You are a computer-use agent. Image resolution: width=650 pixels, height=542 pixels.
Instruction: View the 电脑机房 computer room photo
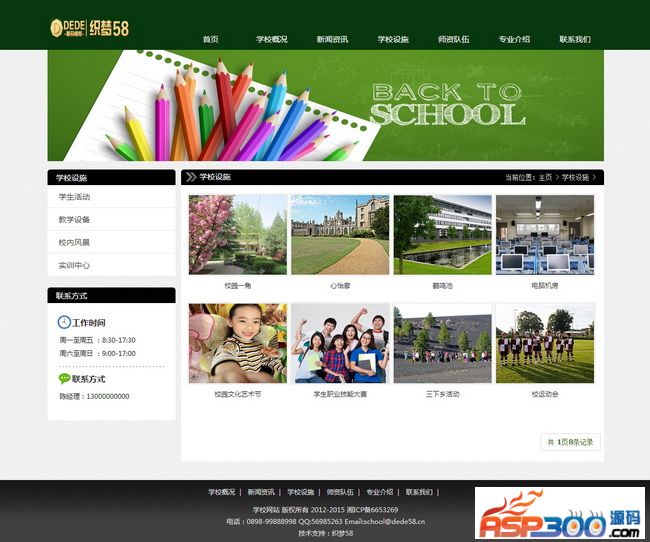pyautogui.click(x=545, y=235)
